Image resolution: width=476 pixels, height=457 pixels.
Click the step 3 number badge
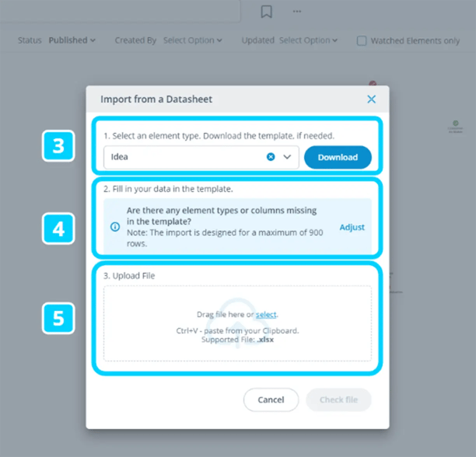[58, 146]
